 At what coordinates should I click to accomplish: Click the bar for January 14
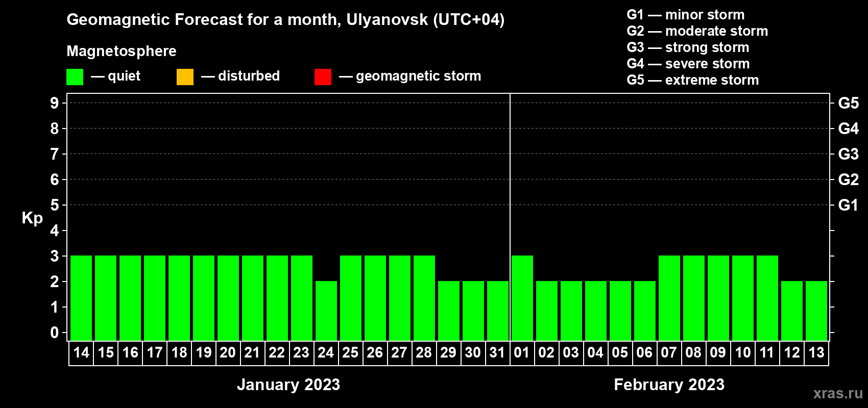81,298
